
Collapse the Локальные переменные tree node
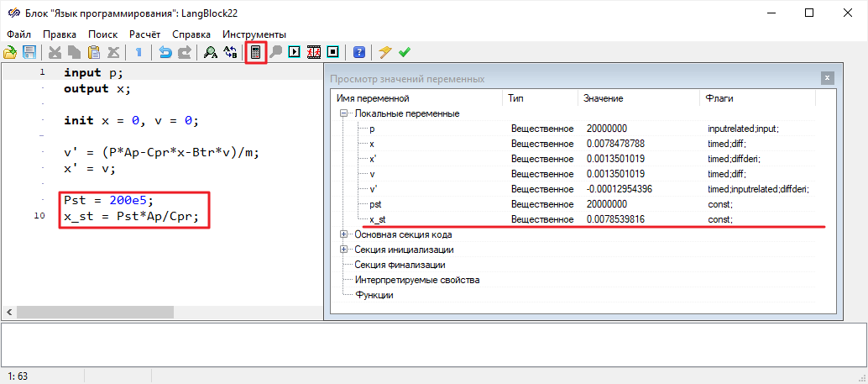pos(343,113)
